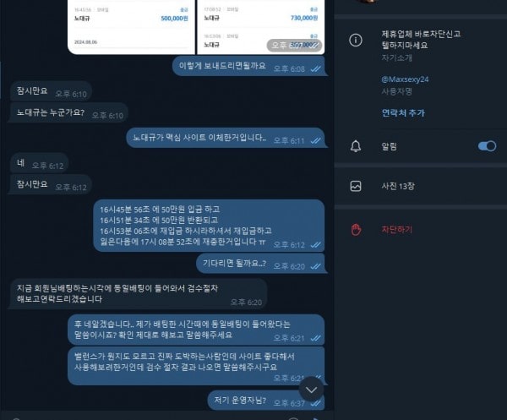This screenshot has height=420, width=507.
Task: Open the 사진 13장 photos icon
Action: pyautogui.click(x=356, y=186)
